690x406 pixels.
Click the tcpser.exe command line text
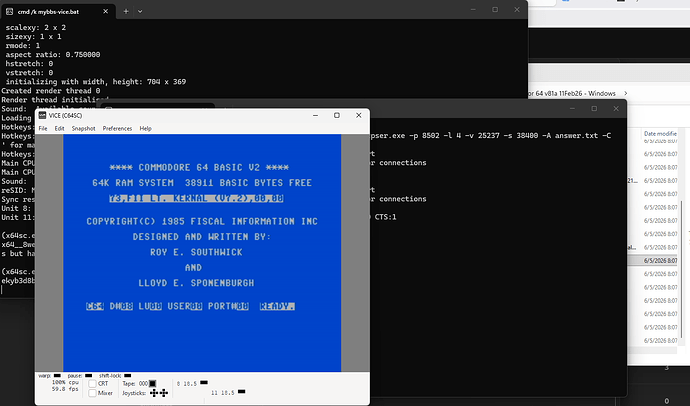coord(490,135)
